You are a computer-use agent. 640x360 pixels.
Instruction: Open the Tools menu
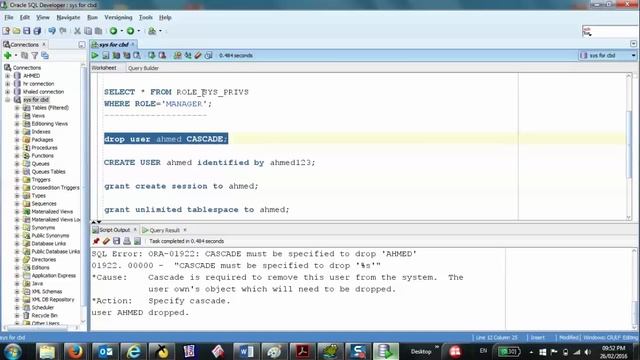point(146,18)
